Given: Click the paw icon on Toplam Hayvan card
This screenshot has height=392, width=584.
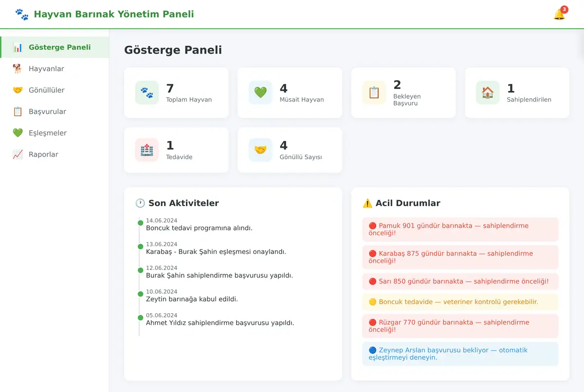Looking at the screenshot, I should [147, 92].
